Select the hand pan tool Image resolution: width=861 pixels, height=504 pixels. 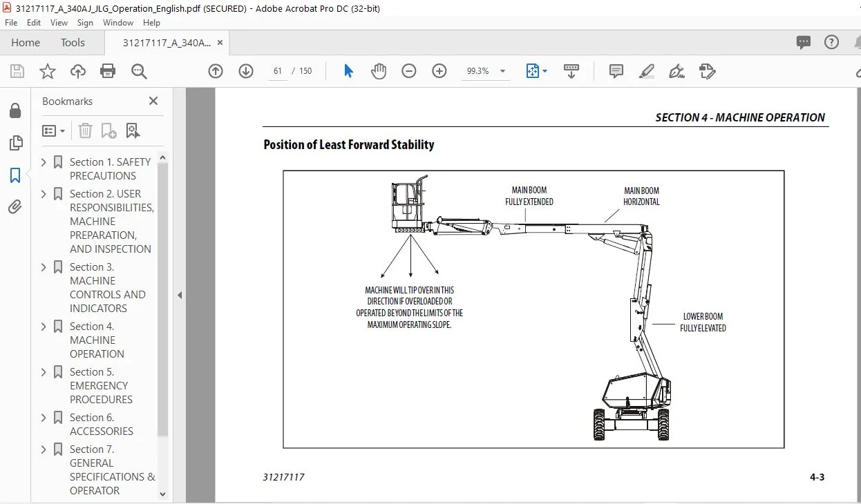click(x=379, y=71)
